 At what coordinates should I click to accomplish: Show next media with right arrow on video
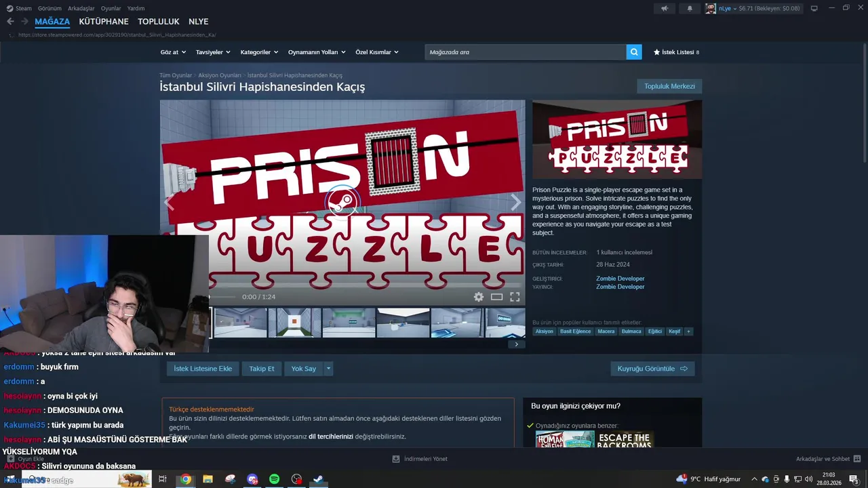[515, 202]
